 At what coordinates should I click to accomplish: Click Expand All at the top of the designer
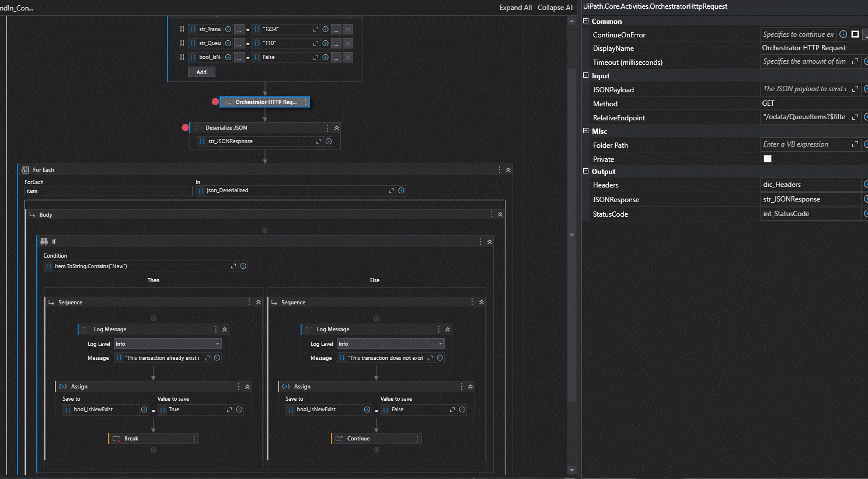point(515,8)
